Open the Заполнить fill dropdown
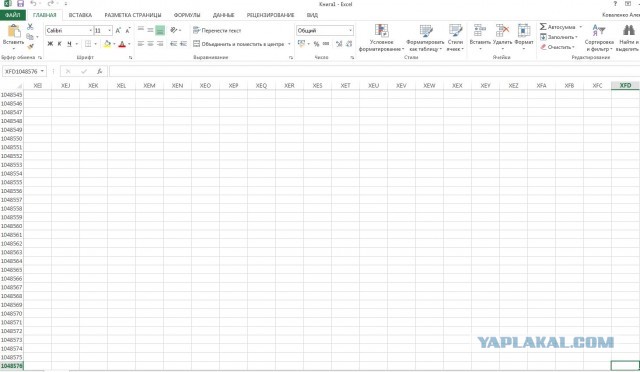Viewport: 640px width, 372px height. click(x=559, y=37)
